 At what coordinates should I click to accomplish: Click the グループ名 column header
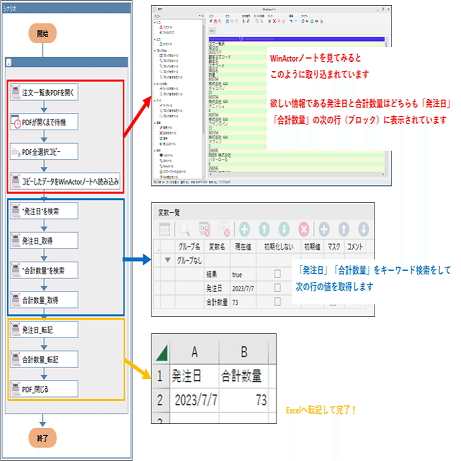click(189, 246)
